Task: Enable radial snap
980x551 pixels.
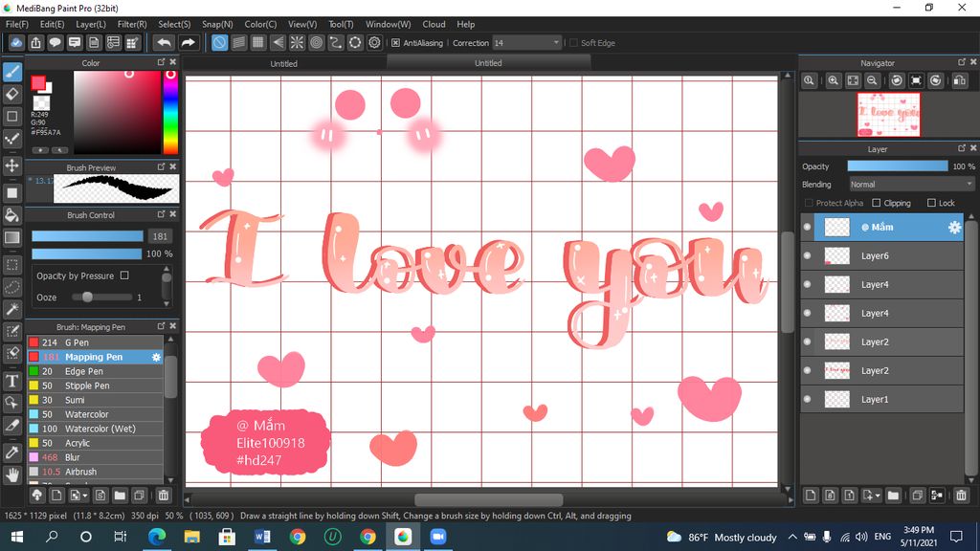Action: tap(297, 42)
